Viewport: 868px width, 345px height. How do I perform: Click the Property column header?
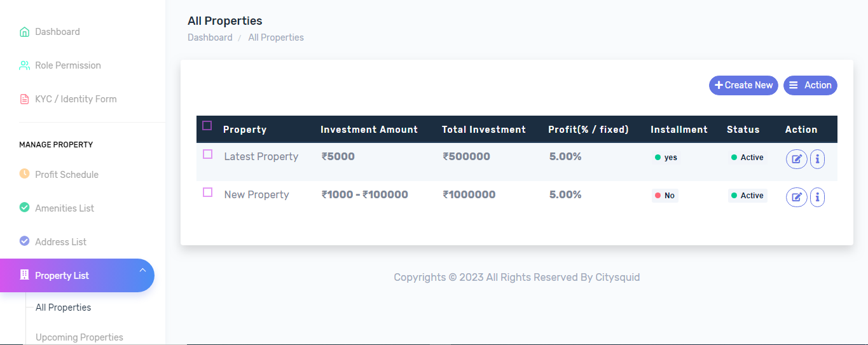tap(245, 130)
